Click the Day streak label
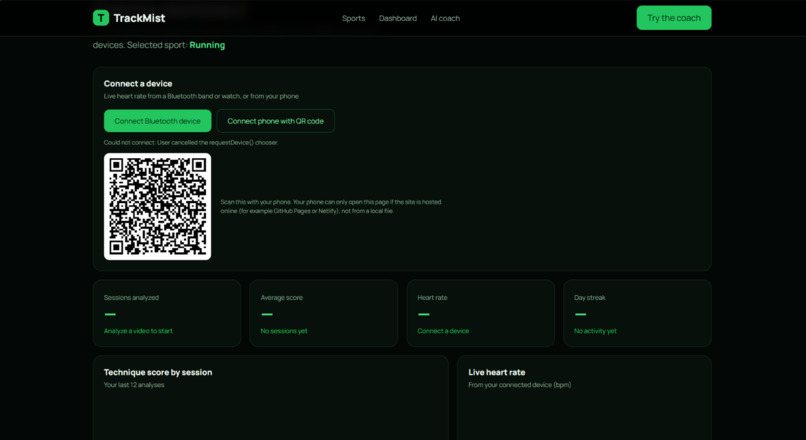 590,298
